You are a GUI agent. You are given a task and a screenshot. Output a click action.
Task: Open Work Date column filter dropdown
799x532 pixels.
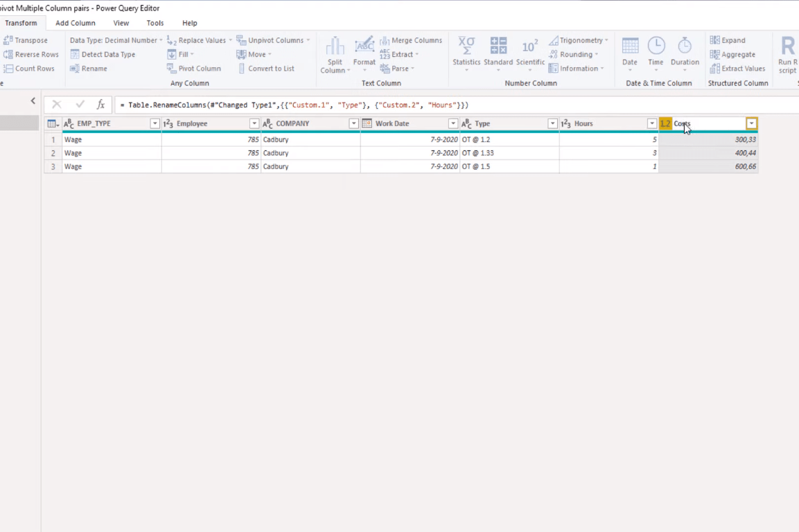tap(453, 124)
